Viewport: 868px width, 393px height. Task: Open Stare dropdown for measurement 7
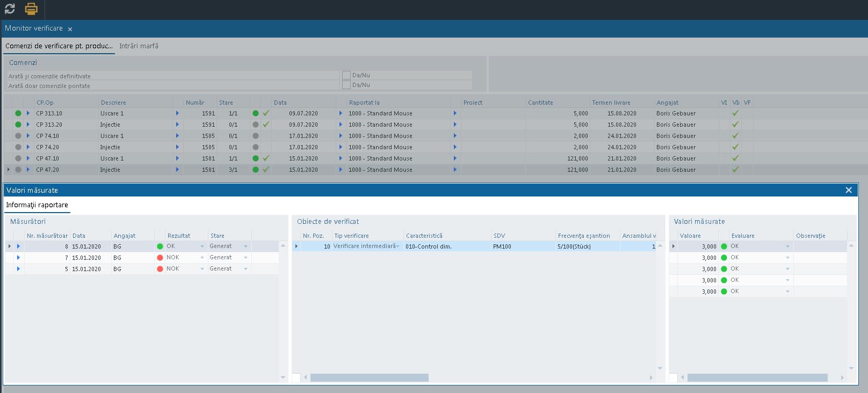coord(245,258)
